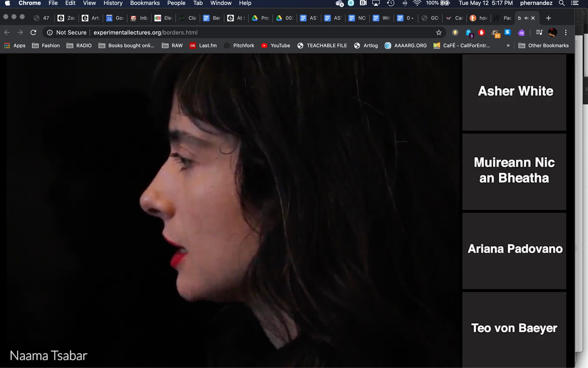Open a new tab
588x368 pixels.
click(548, 18)
